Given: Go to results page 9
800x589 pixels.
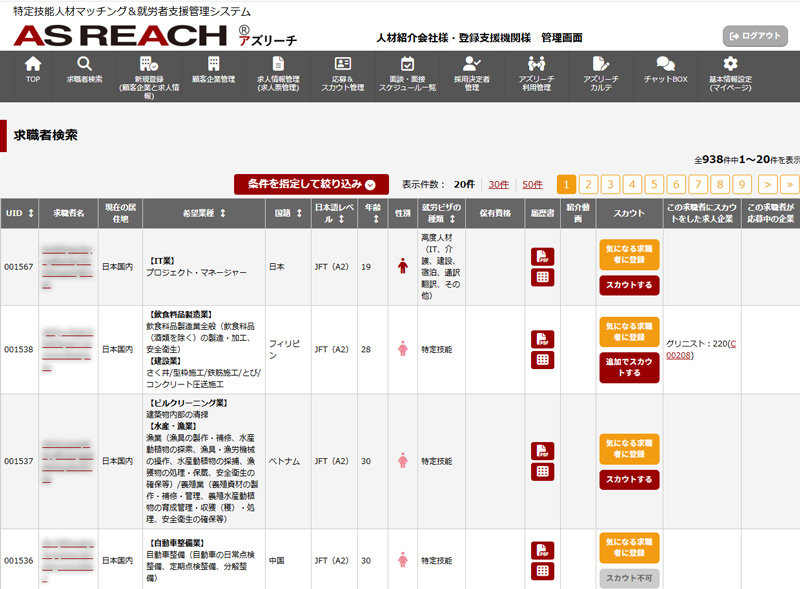Looking at the screenshot, I should pyautogui.click(x=742, y=184).
